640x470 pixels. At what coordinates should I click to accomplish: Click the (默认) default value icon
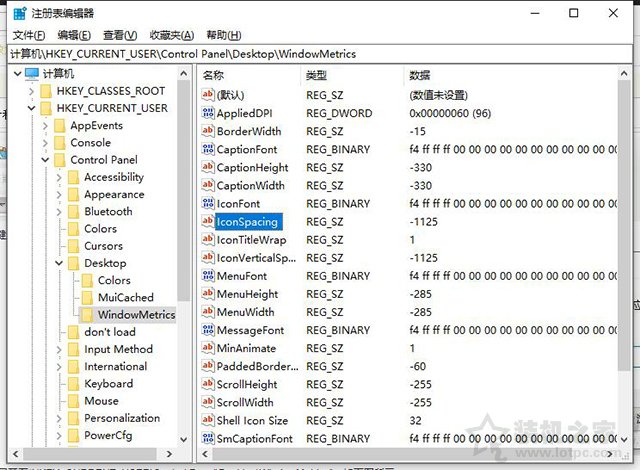pos(208,95)
